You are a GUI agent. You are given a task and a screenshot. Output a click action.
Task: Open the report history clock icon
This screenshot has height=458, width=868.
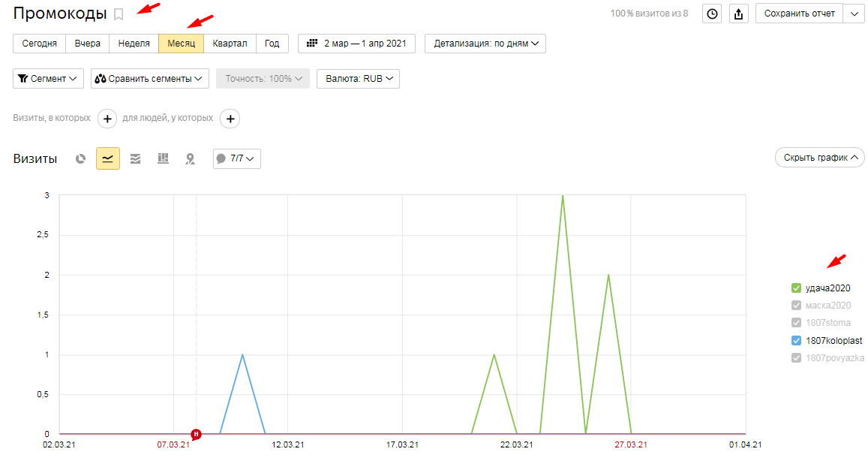click(x=712, y=14)
